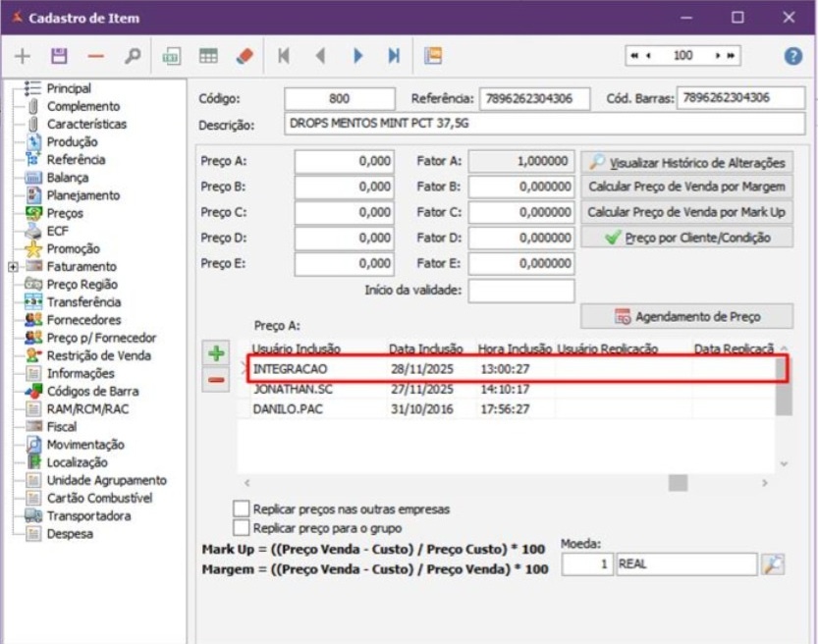Screen dimensions: 818x644
Task: Open Planejamento tree item
Action: [83, 195]
